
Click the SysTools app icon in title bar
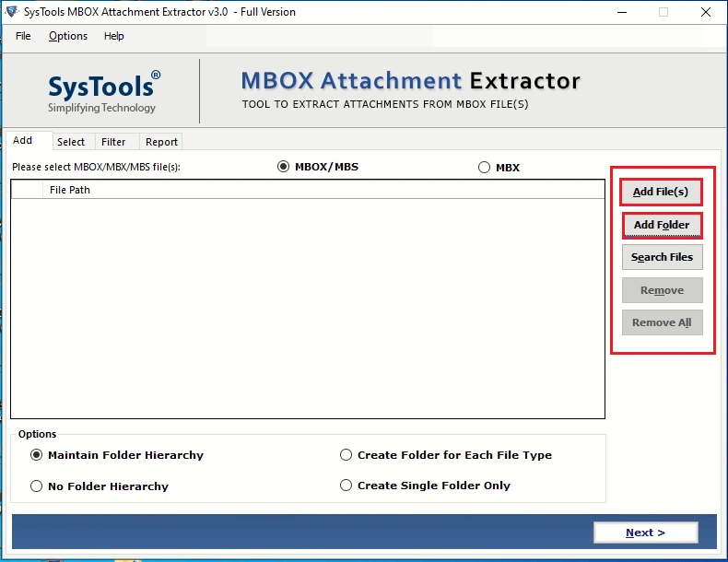(x=12, y=12)
